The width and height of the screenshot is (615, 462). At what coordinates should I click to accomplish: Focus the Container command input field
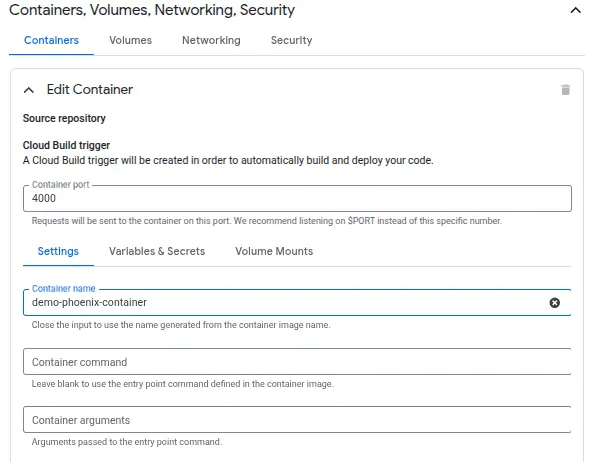(297, 362)
